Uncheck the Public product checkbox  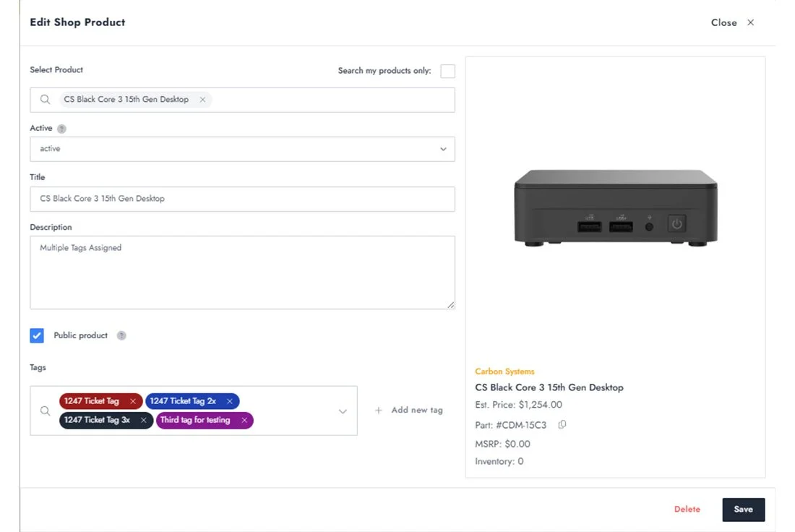click(37, 335)
